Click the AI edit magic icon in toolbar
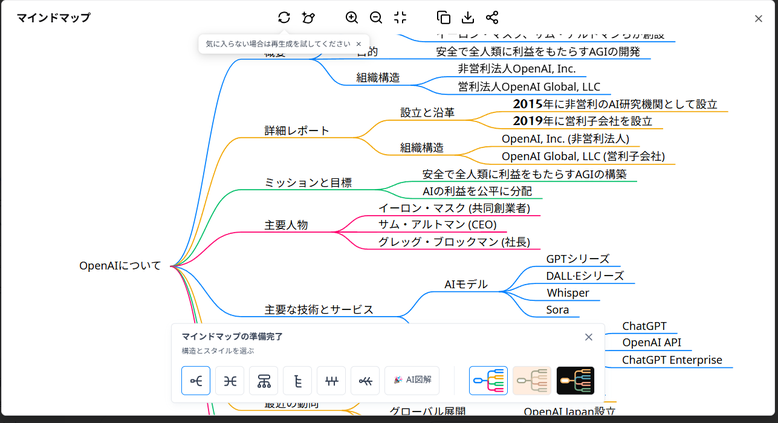 308,18
